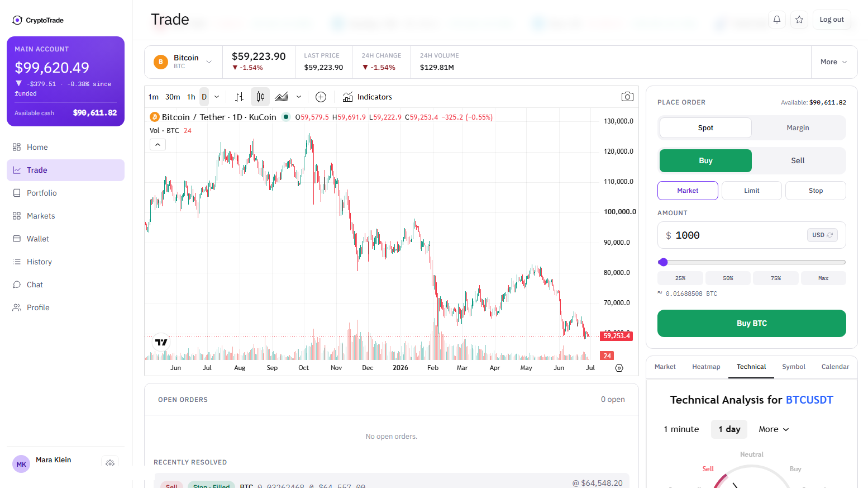Open chart settings gear by time axis

(619, 368)
